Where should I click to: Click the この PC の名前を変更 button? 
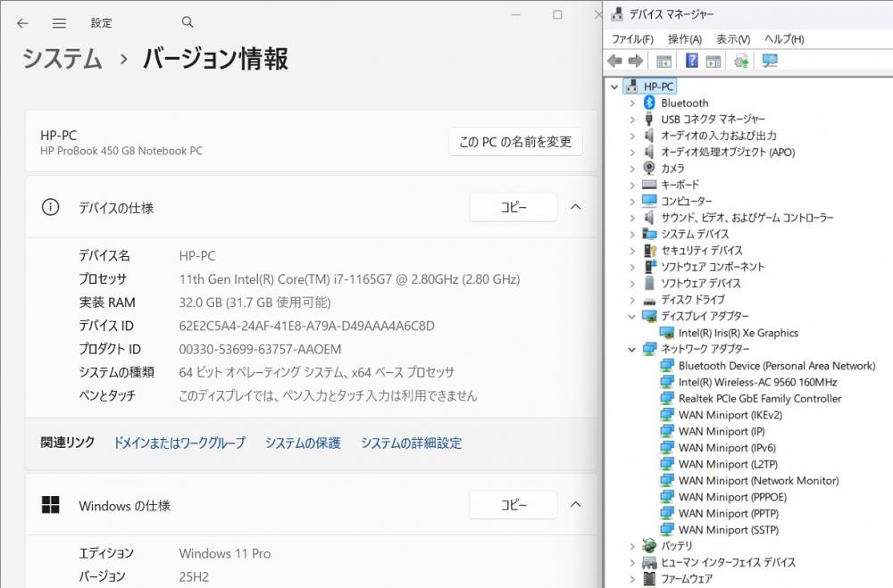(515, 142)
